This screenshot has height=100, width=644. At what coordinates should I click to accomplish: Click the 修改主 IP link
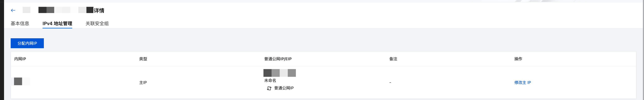point(522,82)
